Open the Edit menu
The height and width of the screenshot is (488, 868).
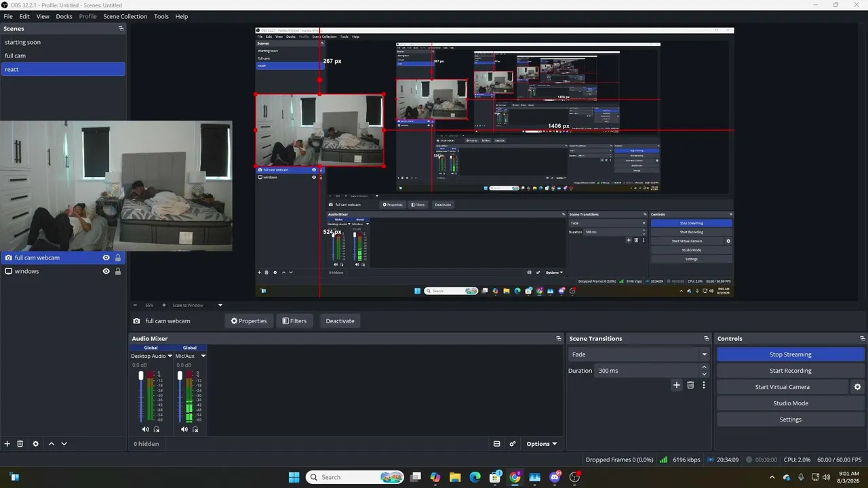pyautogui.click(x=24, y=16)
